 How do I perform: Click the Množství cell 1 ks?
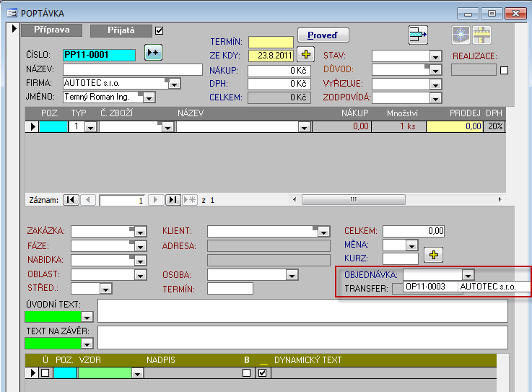[399, 126]
